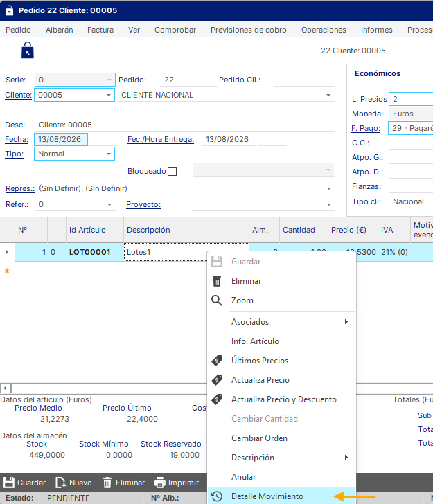433x504 pixels.
Task: Open the Operaciones menu
Action: [324, 30]
